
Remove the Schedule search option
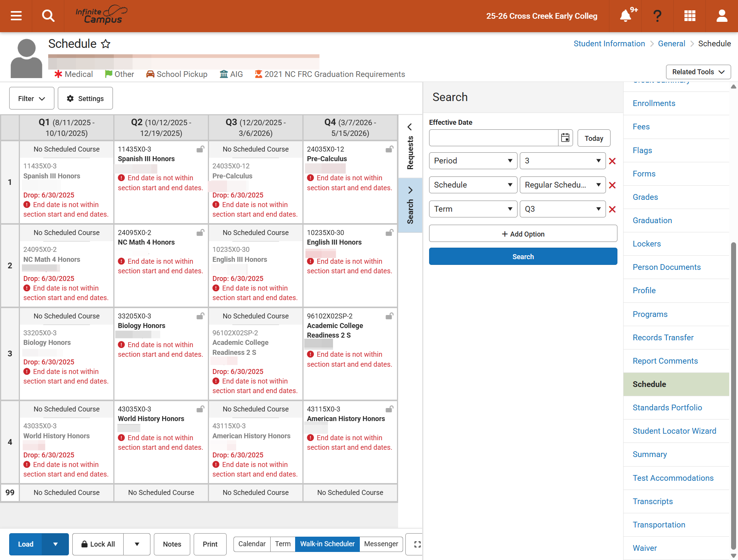[612, 185]
